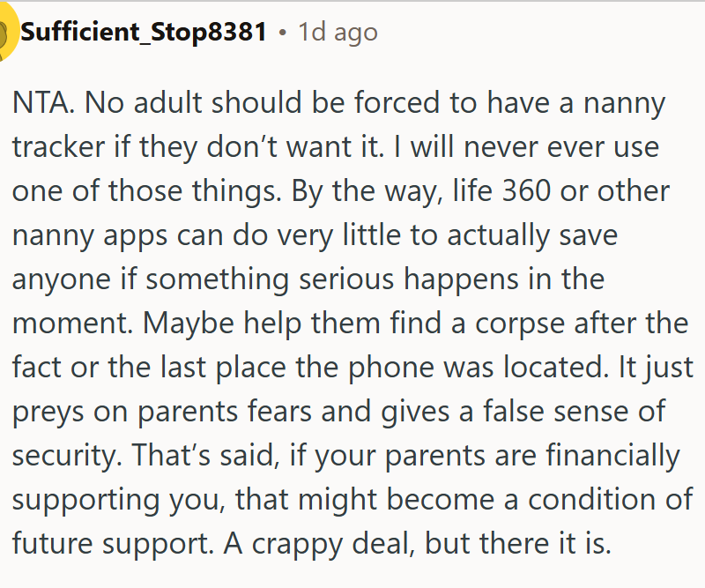The image size is (705, 588).
Task: Click the "1d ago" comment timestamp
Action: click(x=338, y=33)
